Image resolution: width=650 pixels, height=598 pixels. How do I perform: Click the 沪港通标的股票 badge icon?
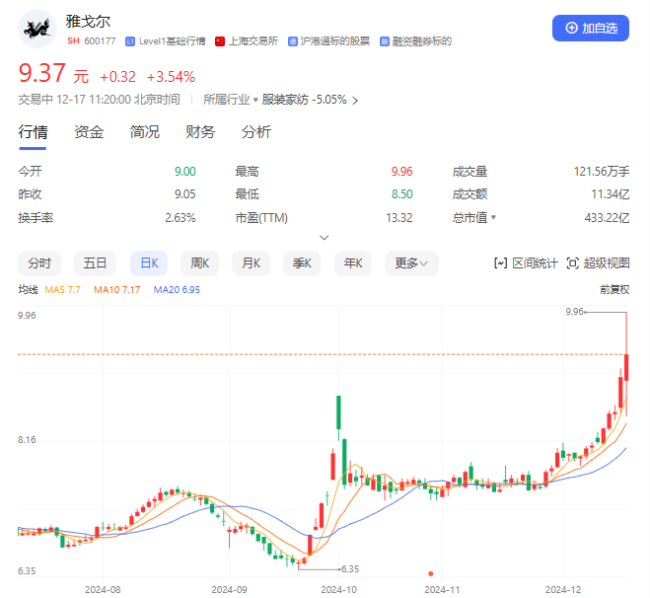[293, 41]
